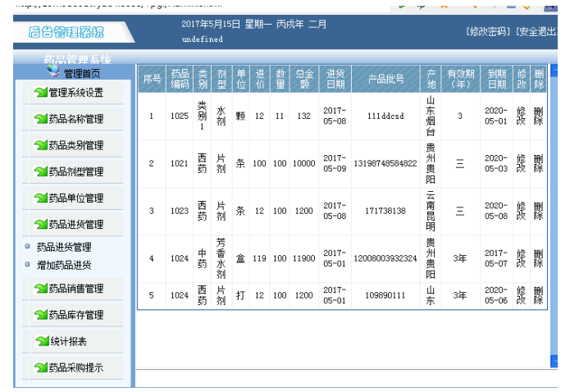Click the green arrow icon beside 药品采购提示
The width and height of the screenshot is (570, 392).
pos(41,367)
